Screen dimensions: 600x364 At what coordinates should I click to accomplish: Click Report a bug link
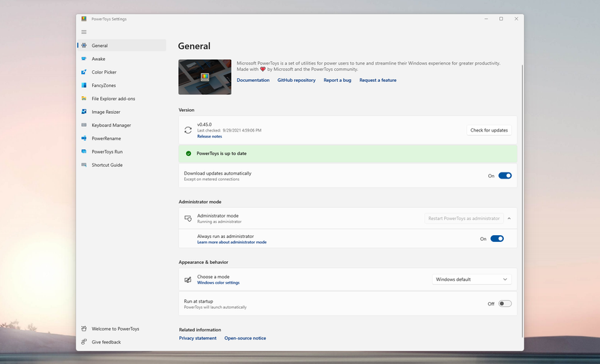pos(337,80)
